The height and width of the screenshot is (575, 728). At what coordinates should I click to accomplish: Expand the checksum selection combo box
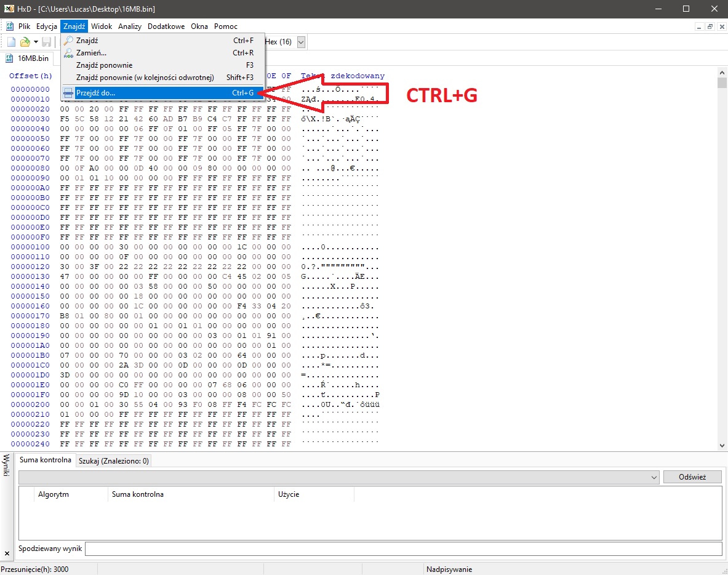pyautogui.click(x=654, y=477)
